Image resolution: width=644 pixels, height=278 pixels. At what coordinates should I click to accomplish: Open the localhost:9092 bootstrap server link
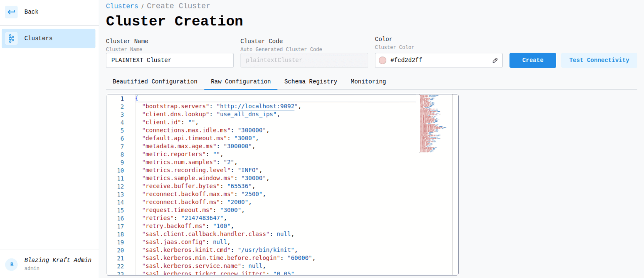[x=257, y=106]
